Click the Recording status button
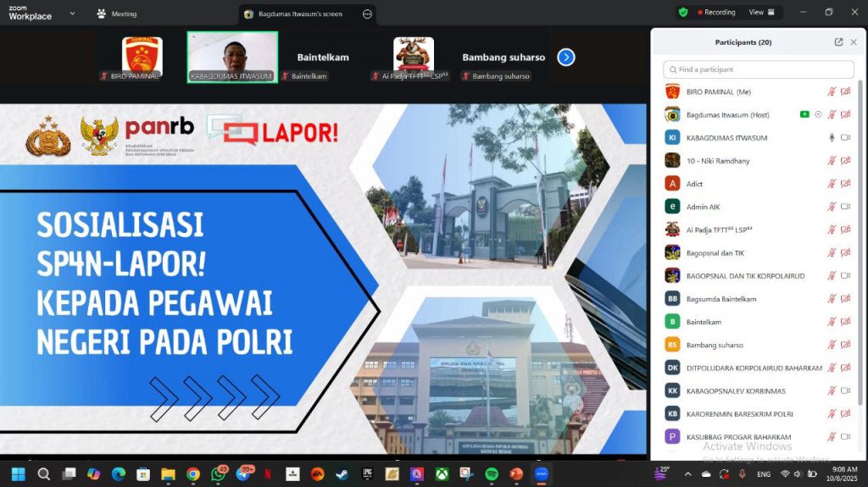 point(715,13)
